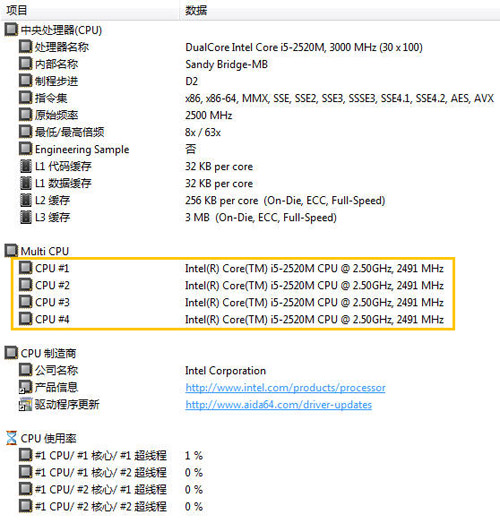
Task: Select the Intel Corporation value
Action: pos(225,371)
